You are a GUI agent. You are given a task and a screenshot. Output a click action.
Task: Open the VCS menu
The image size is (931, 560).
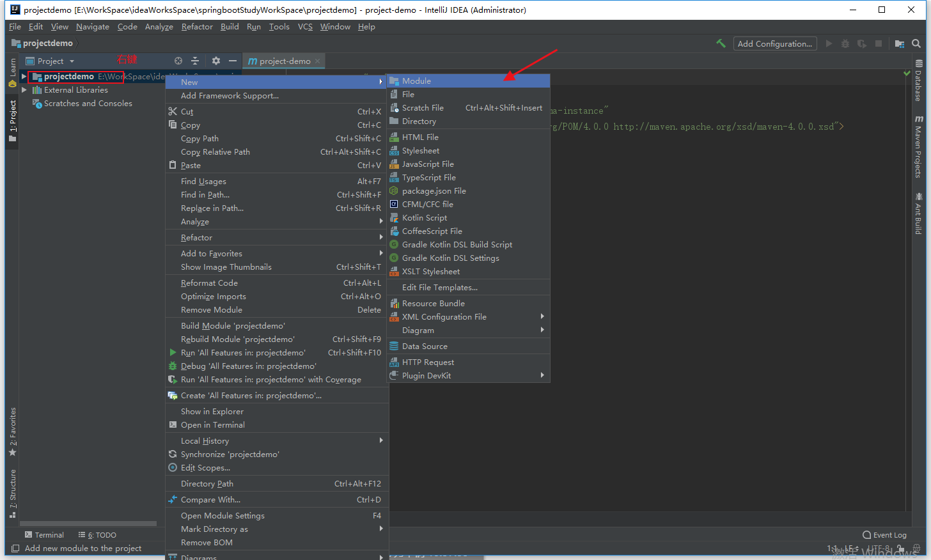[x=306, y=27]
